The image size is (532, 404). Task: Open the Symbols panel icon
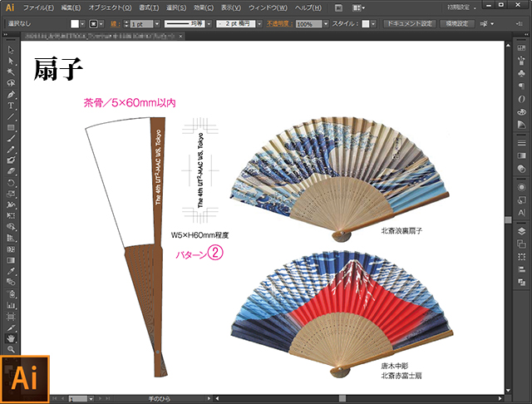click(x=521, y=73)
